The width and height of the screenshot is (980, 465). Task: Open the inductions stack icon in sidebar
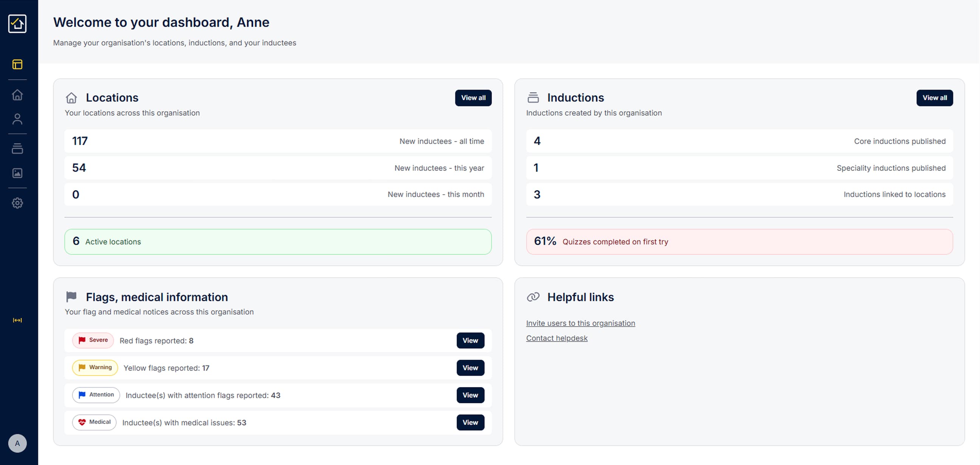pos(17,149)
